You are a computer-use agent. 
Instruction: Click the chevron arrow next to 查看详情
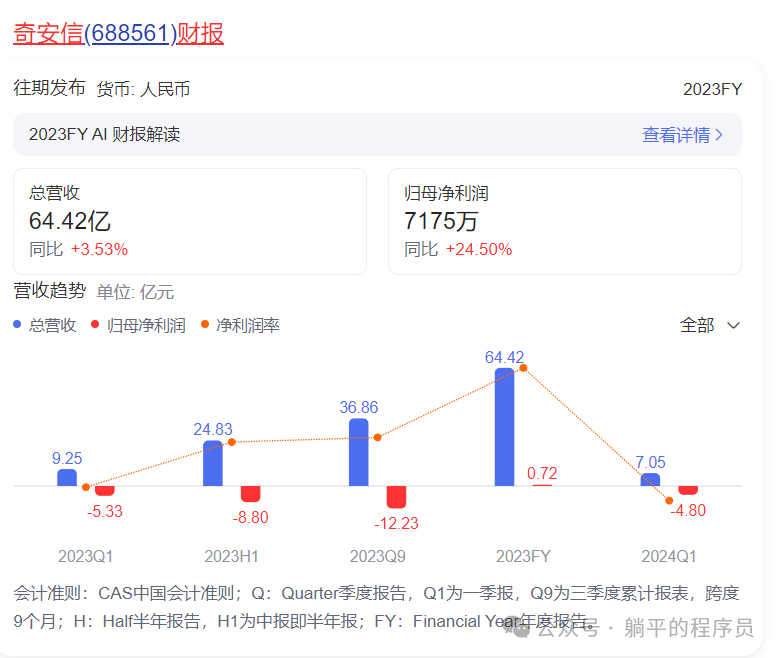point(718,135)
